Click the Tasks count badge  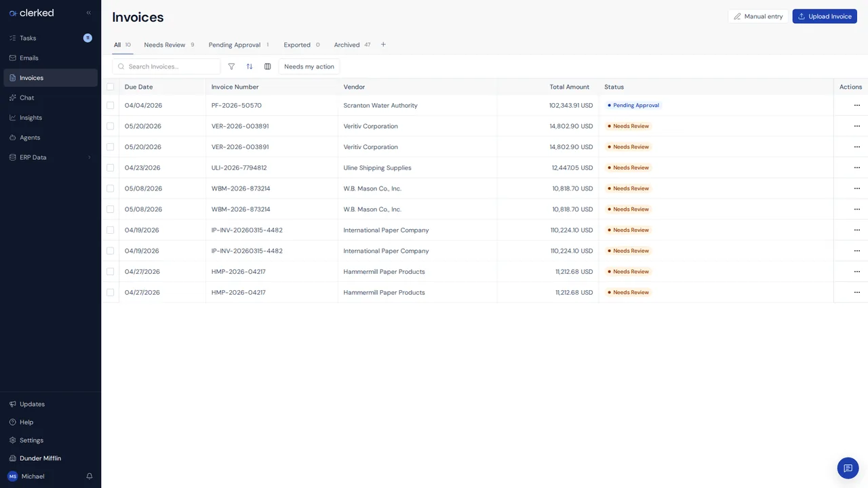[x=87, y=38]
